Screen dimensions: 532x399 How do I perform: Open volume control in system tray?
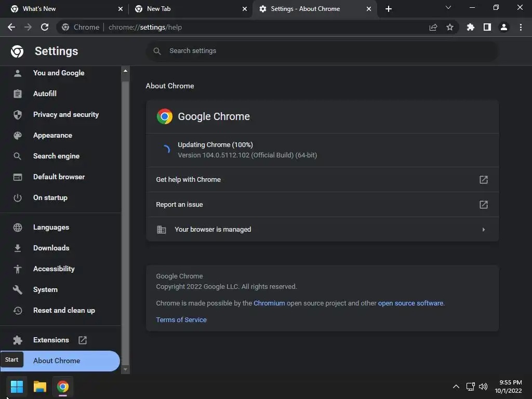point(483,387)
